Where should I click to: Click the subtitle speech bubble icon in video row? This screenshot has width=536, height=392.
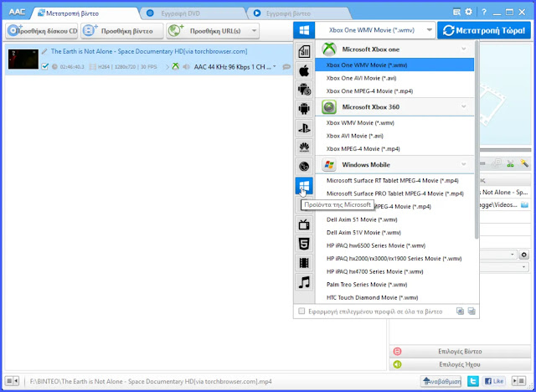click(286, 67)
